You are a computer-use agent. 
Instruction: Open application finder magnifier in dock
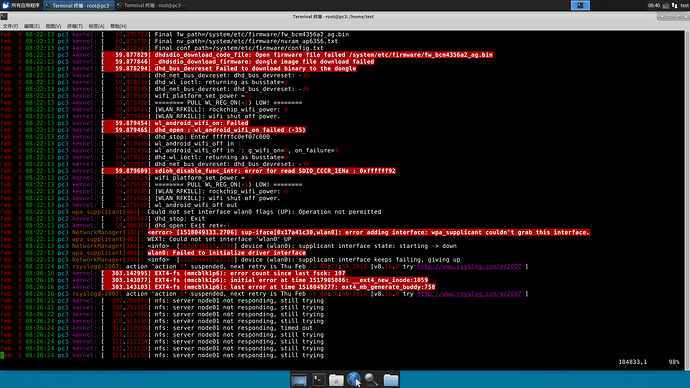371,380
